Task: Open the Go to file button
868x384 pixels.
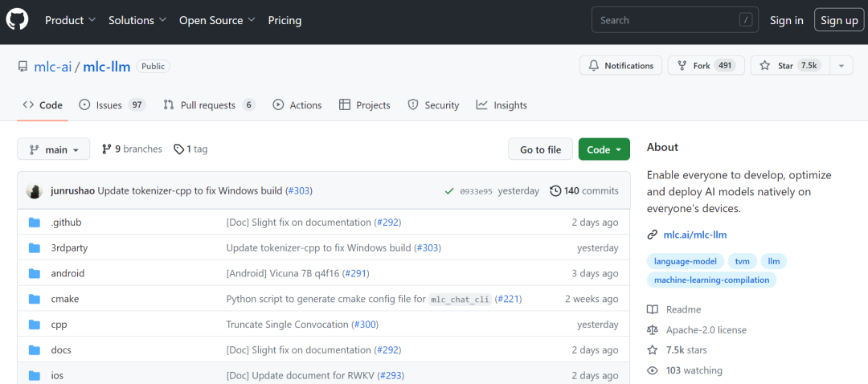Action: [x=540, y=149]
